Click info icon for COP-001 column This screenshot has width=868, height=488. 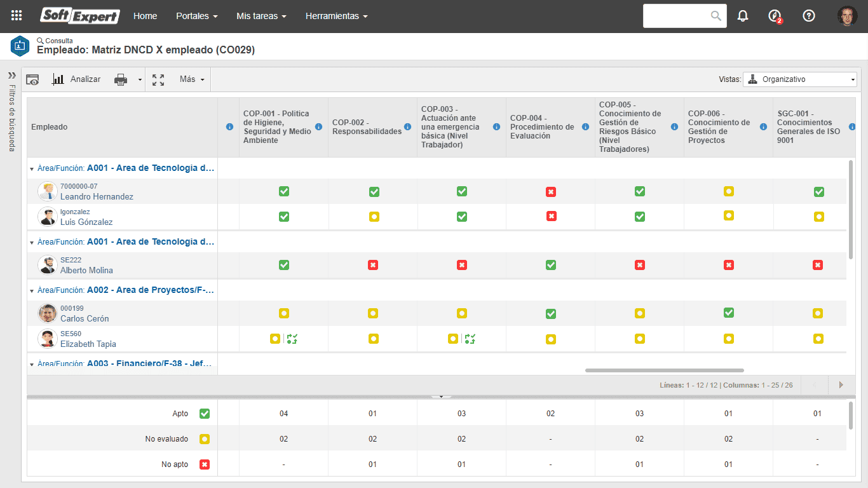[x=318, y=127]
